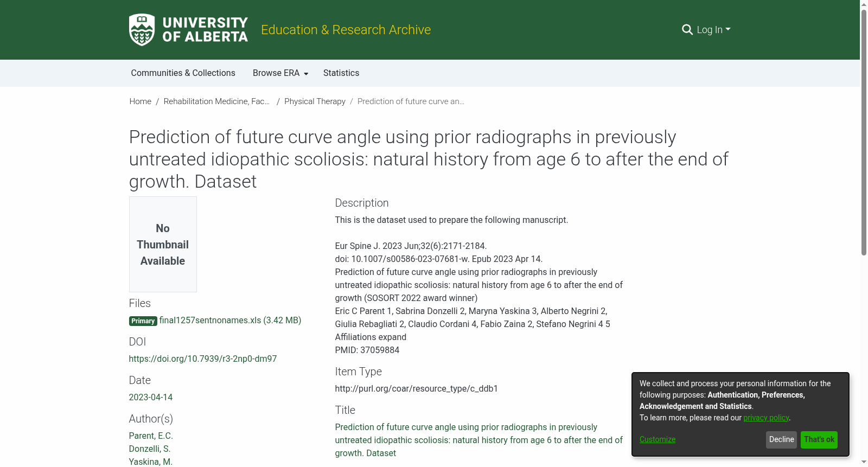This screenshot has height=467, width=868.
Task: Click Customize in cookie notice
Action: [x=658, y=439]
